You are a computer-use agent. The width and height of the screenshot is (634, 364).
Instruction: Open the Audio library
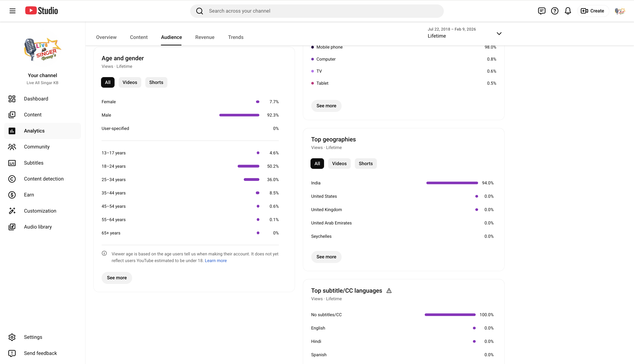(42, 227)
